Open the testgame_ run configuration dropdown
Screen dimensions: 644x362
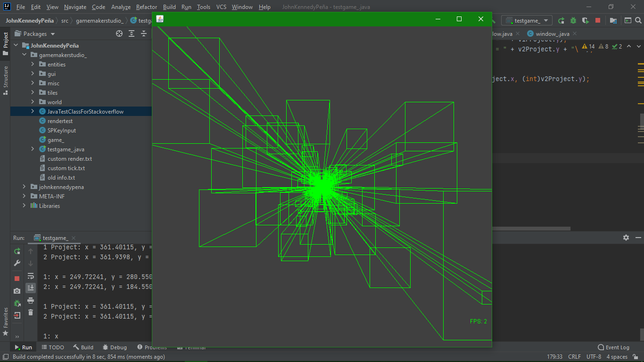click(x=527, y=21)
